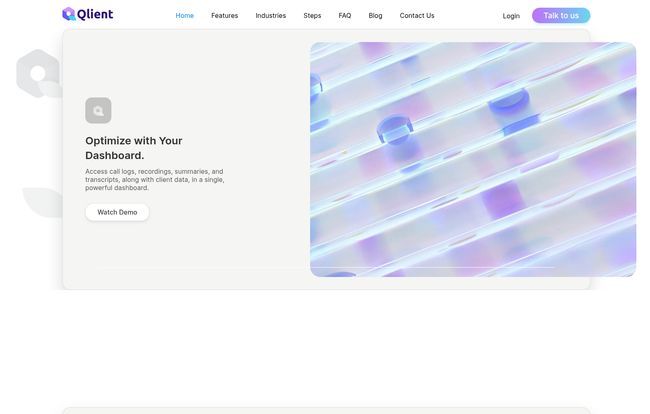Click the Login link
The image size is (650, 414).
511,16
